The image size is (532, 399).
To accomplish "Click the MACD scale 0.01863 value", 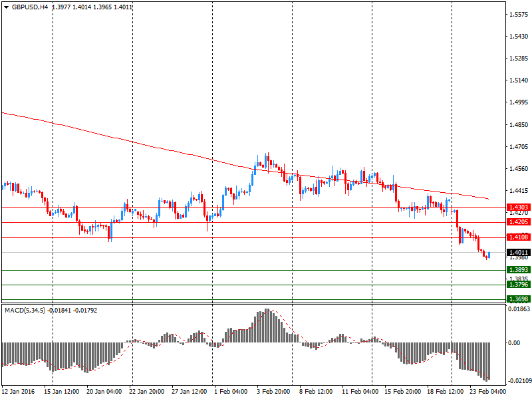I will (519, 309).
